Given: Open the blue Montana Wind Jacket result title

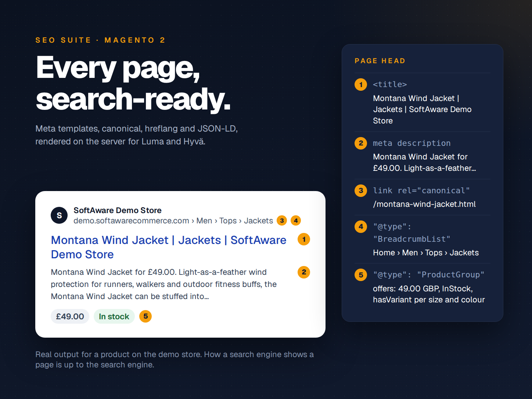Looking at the screenshot, I should (x=169, y=247).
